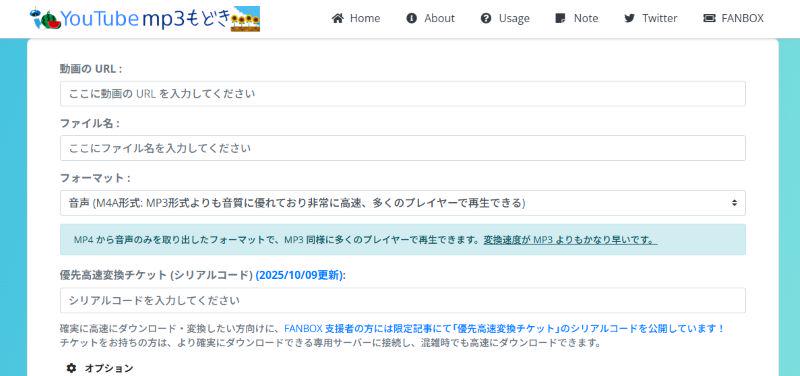Focus the 動画の URL input field
This screenshot has height=376, width=800.
click(x=403, y=94)
